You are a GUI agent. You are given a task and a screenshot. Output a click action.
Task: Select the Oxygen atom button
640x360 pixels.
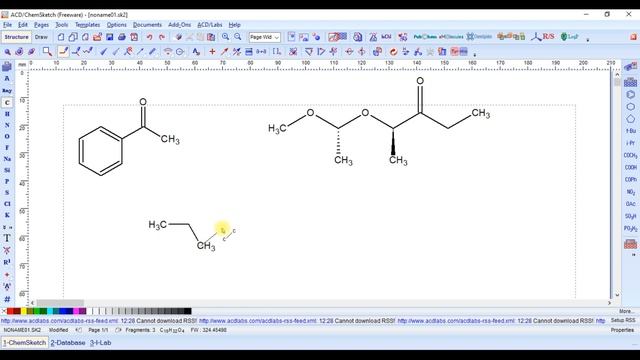coord(7,136)
